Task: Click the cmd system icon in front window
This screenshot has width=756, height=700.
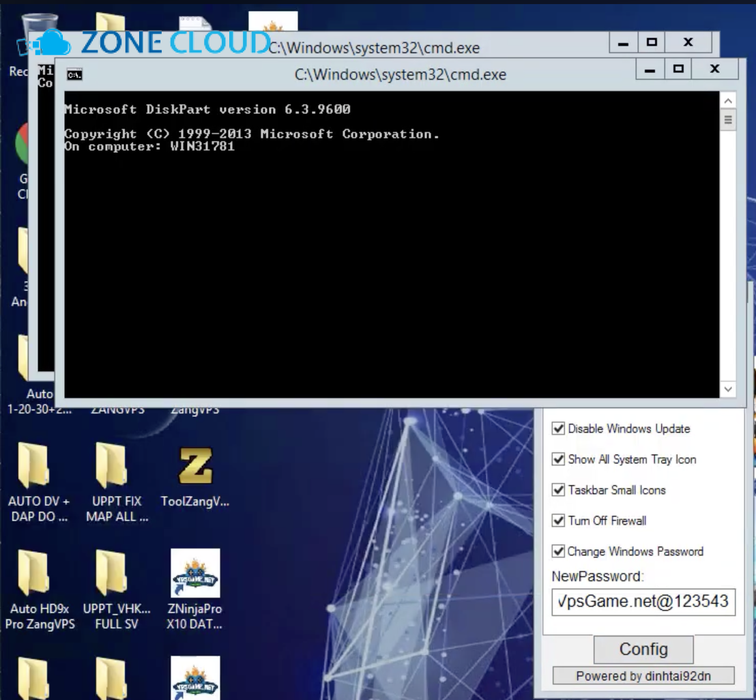Action: click(74, 75)
